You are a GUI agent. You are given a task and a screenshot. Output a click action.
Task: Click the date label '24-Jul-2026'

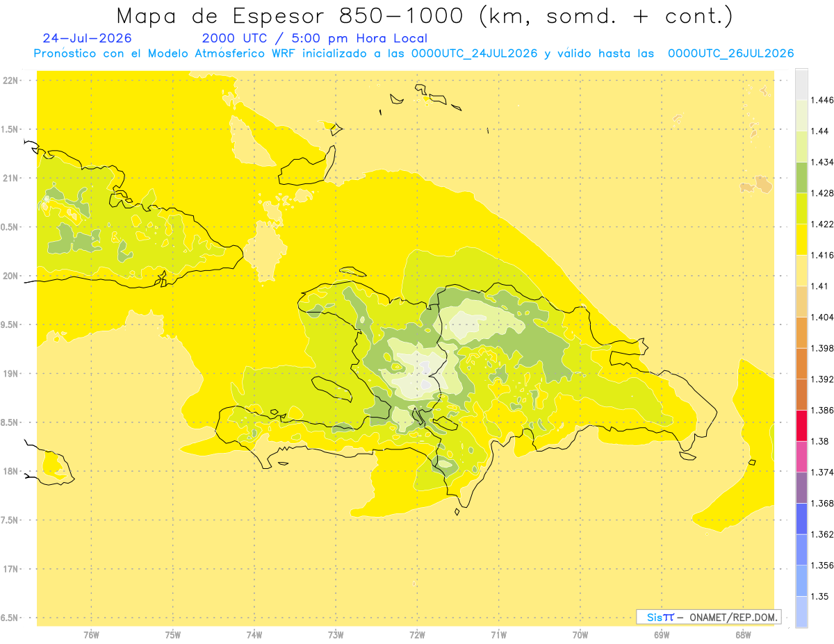click(x=87, y=38)
